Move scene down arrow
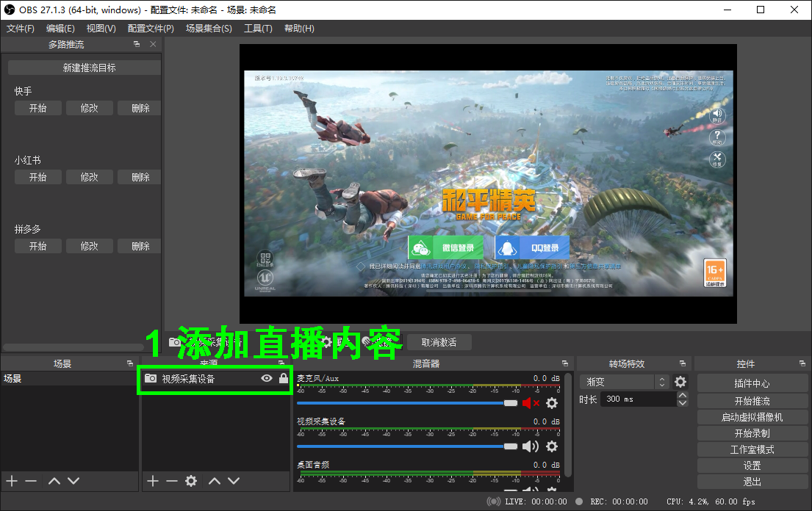The width and height of the screenshot is (812, 511). [x=73, y=481]
